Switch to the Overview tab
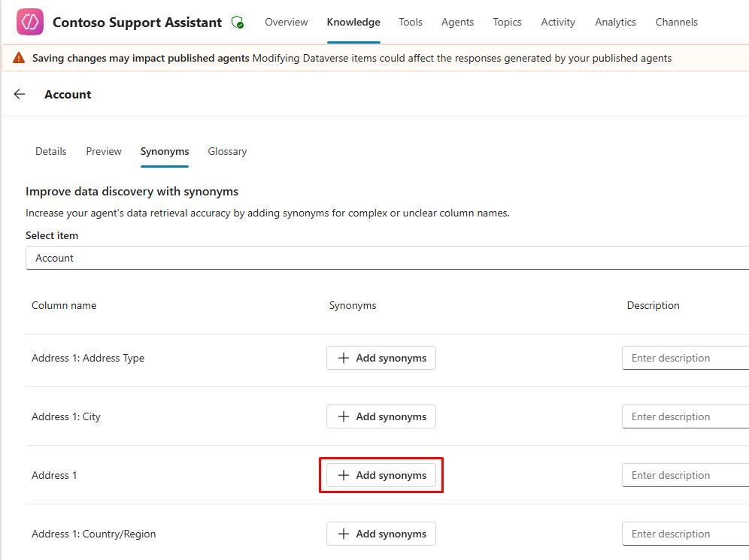Screen dimensions: 749x560 tap(286, 22)
